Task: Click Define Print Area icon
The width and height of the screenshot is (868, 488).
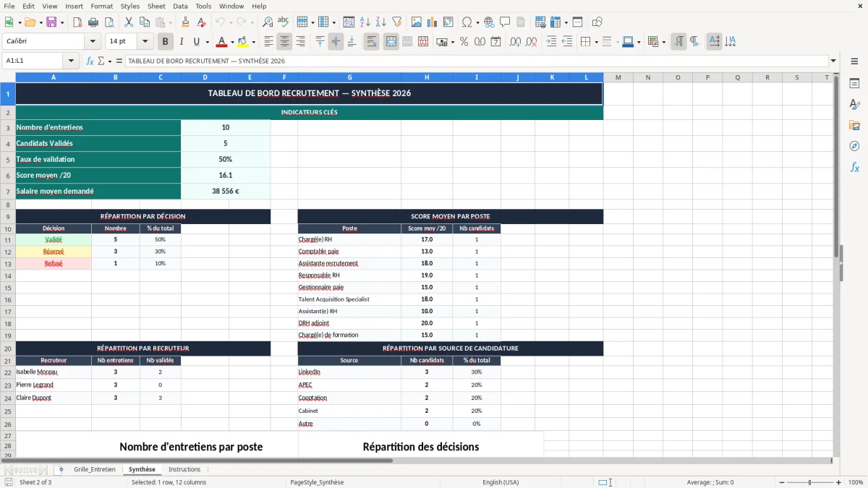Action: (x=540, y=22)
